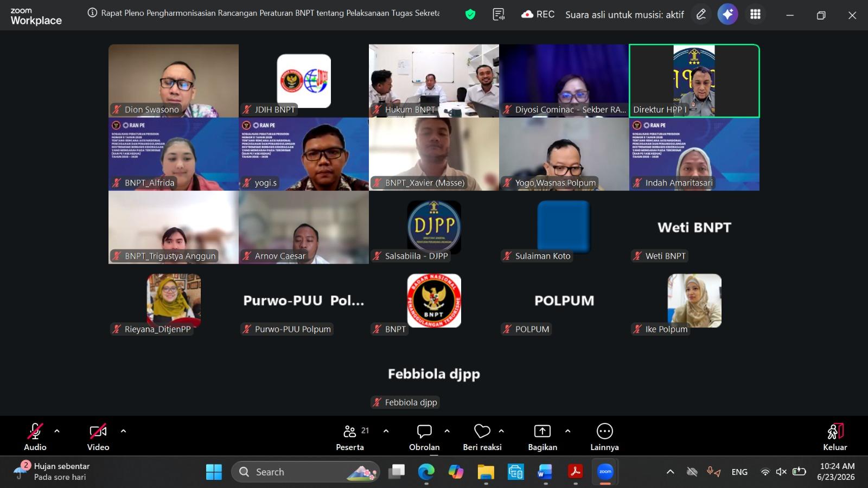Open the Word taskbar icon
The image size is (868, 488).
(x=545, y=472)
